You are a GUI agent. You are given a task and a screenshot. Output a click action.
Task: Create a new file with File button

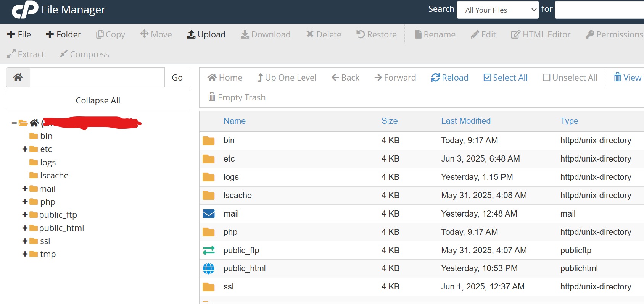(x=19, y=35)
